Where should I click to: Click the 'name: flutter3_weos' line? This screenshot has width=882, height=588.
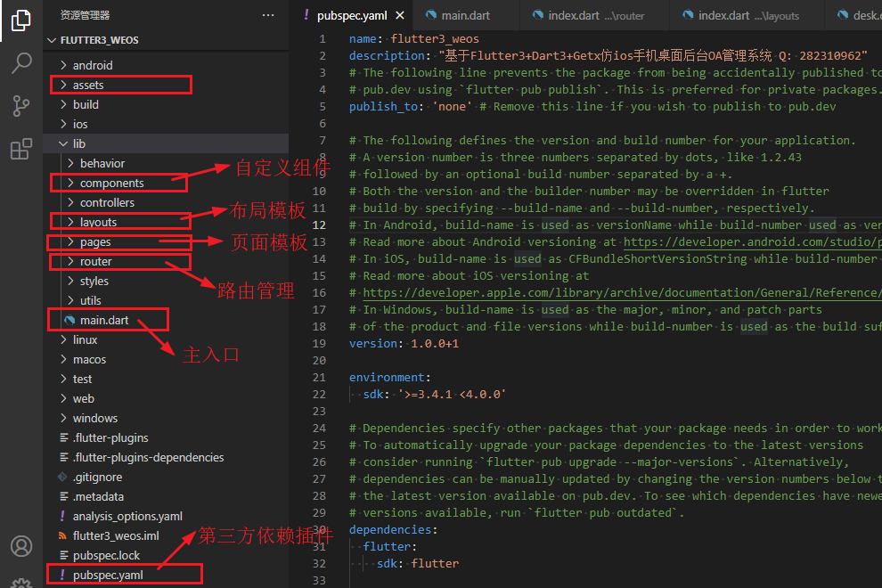click(x=414, y=39)
